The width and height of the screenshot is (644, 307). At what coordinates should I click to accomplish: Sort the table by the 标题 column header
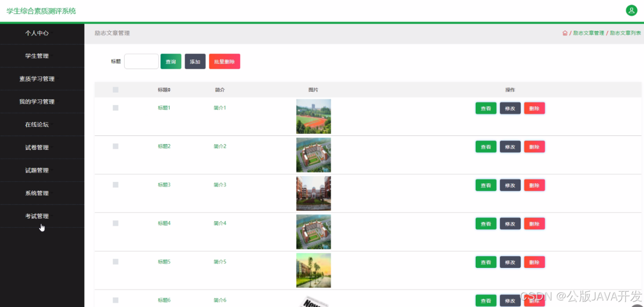pyautogui.click(x=164, y=90)
